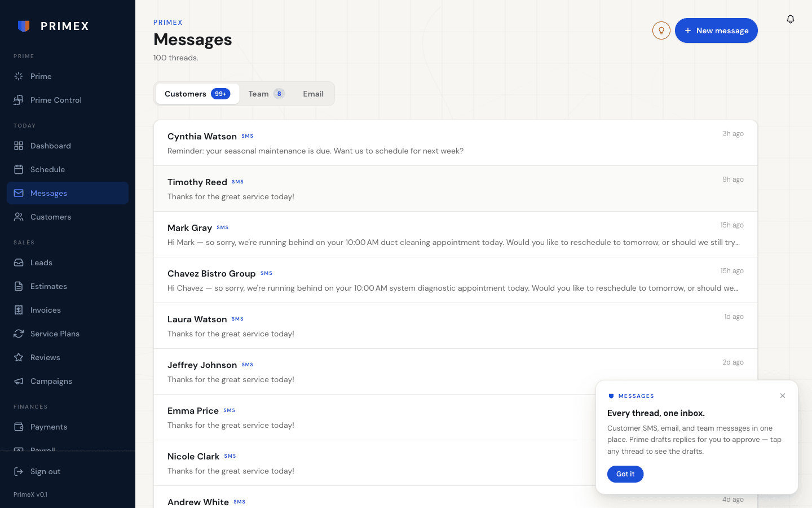Image resolution: width=812 pixels, height=508 pixels.
Task: Select the Messages envelope icon
Action: click(x=19, y=193)
